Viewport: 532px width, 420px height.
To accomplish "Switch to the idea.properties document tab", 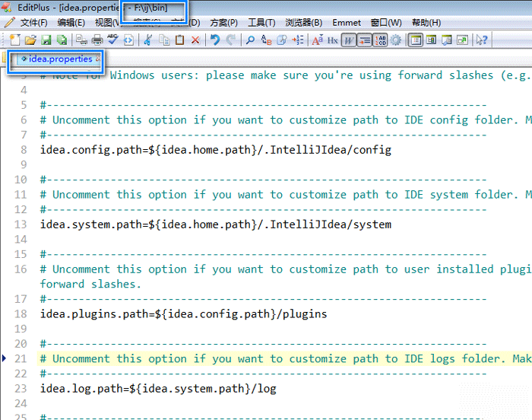I will click(59, 59).
